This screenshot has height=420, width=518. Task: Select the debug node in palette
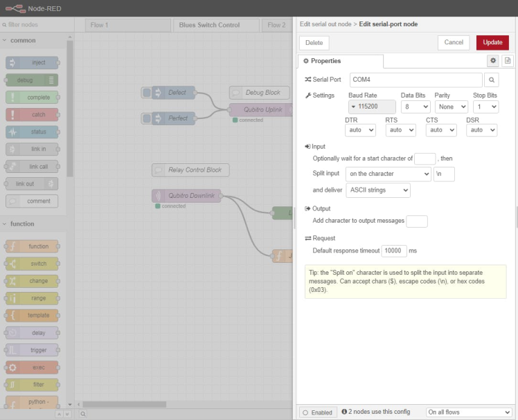32,80
